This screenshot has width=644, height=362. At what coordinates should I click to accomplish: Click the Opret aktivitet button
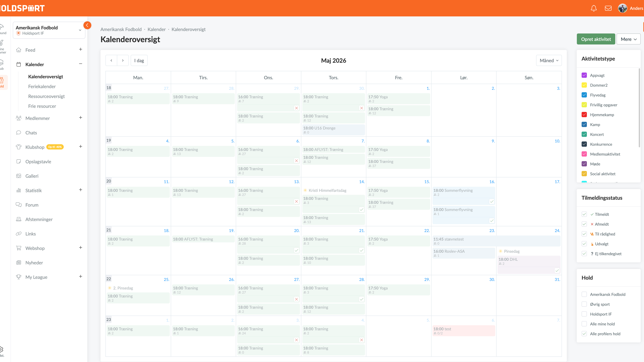pos(596,39)
